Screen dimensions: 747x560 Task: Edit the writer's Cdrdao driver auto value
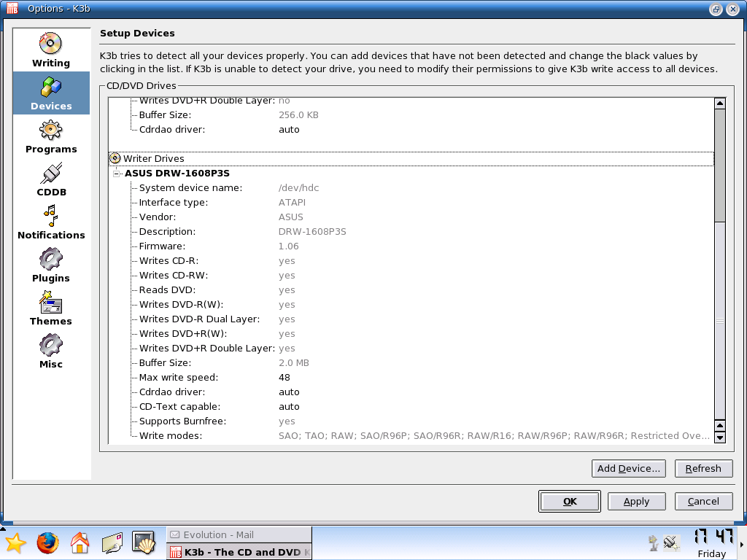tap(289, 392)
